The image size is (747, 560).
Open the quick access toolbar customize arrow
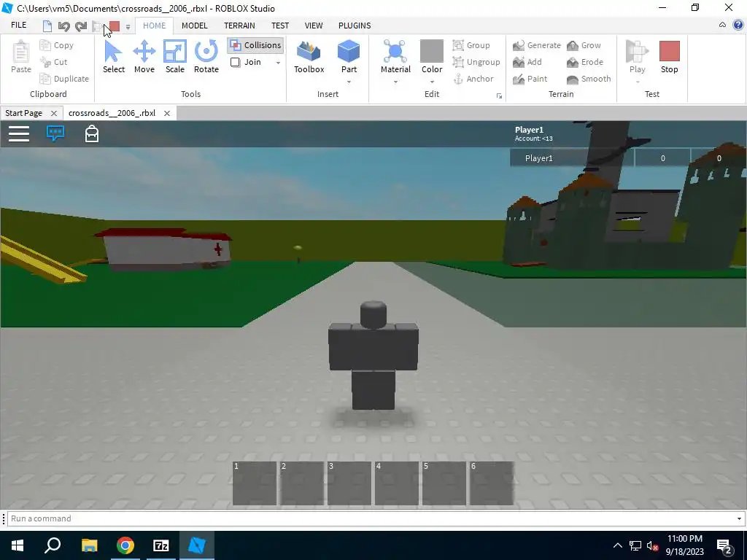click(x=128, y=27)
